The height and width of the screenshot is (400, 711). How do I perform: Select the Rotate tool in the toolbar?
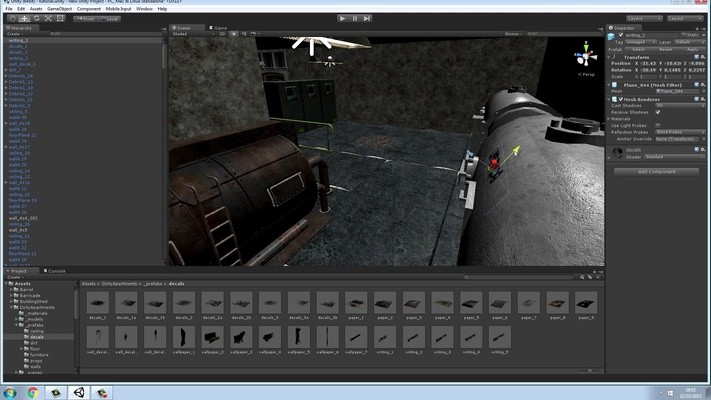coord(36,19)
